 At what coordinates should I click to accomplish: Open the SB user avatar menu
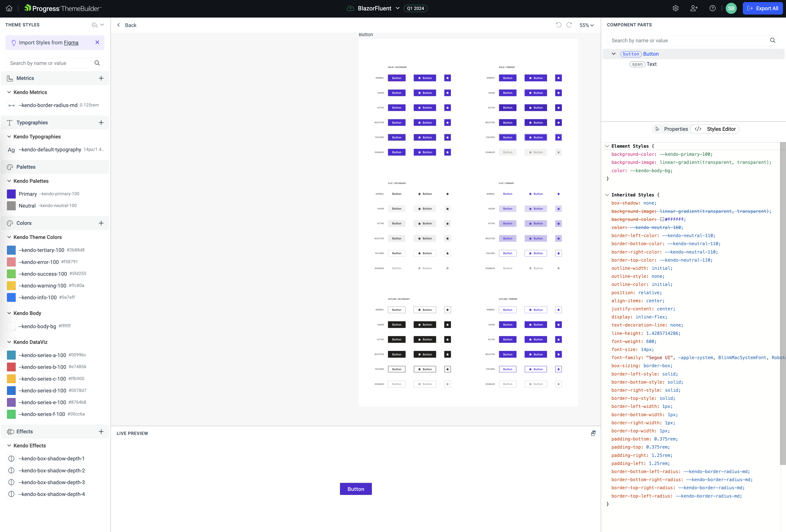pyautogui.click(x=731, y=9)
